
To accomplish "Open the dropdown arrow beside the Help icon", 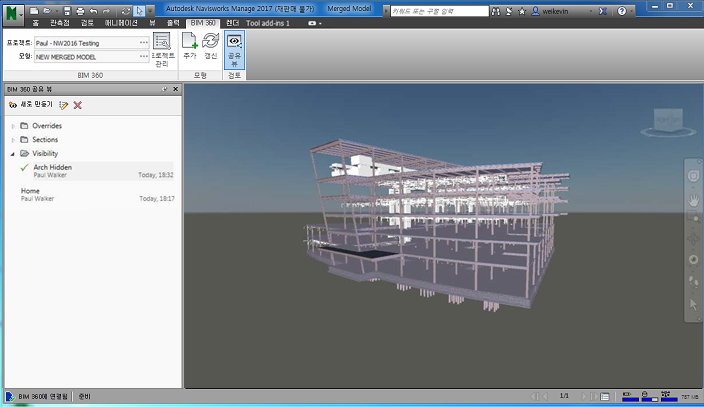I will [631, 11].
